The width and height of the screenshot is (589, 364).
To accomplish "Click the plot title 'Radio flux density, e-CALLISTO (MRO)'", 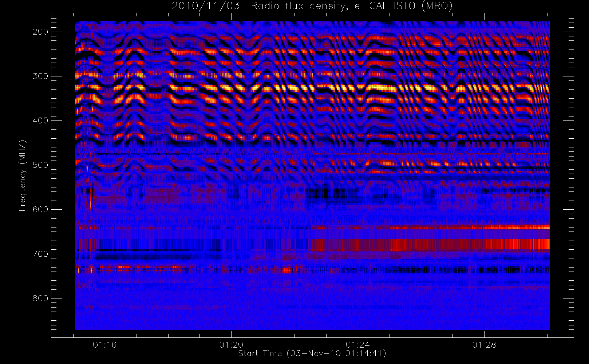I will coord(352,6).
